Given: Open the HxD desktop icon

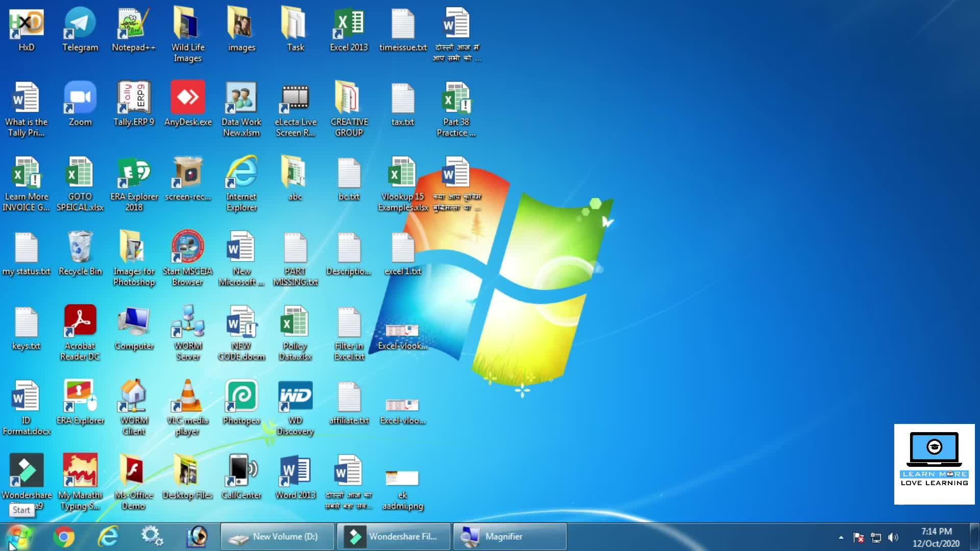Looking at the screenshot, I should (x=27, y=31).
